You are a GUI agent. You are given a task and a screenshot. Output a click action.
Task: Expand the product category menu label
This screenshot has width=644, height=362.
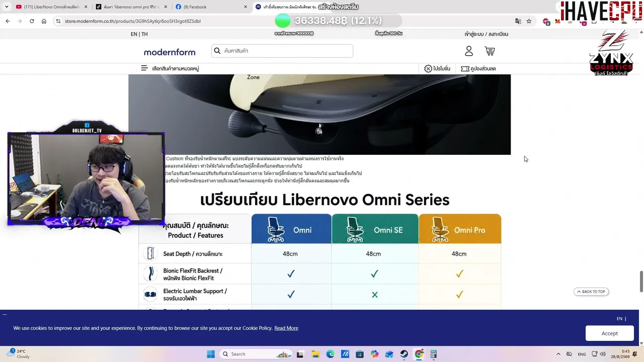[176, 68]
